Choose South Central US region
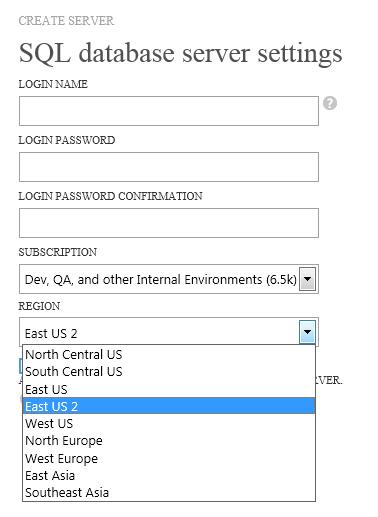Screen dimensions: 378x517 point(169,372)
